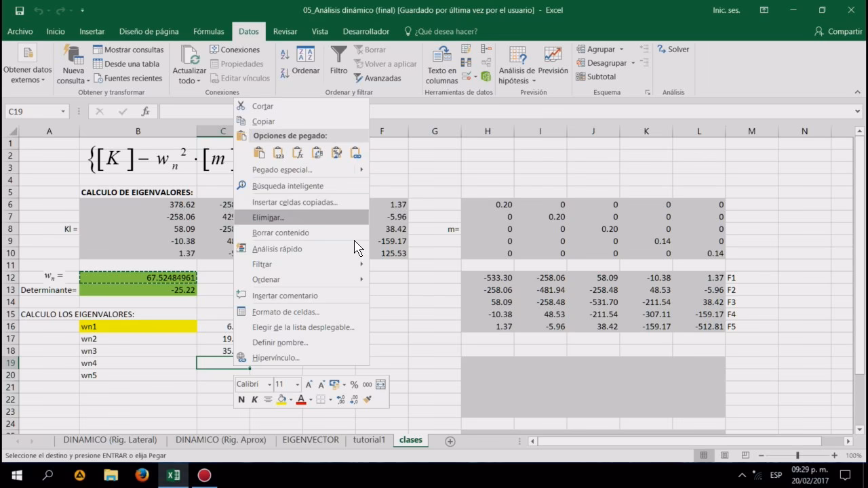Apply percent style in mini toolbar
This screenshot has height=488, width=868.
click(354, 385)
